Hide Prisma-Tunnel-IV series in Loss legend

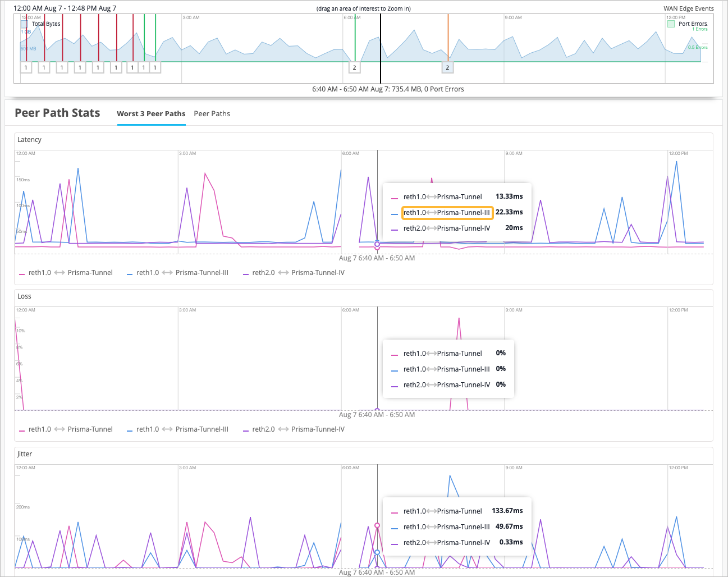294,429
